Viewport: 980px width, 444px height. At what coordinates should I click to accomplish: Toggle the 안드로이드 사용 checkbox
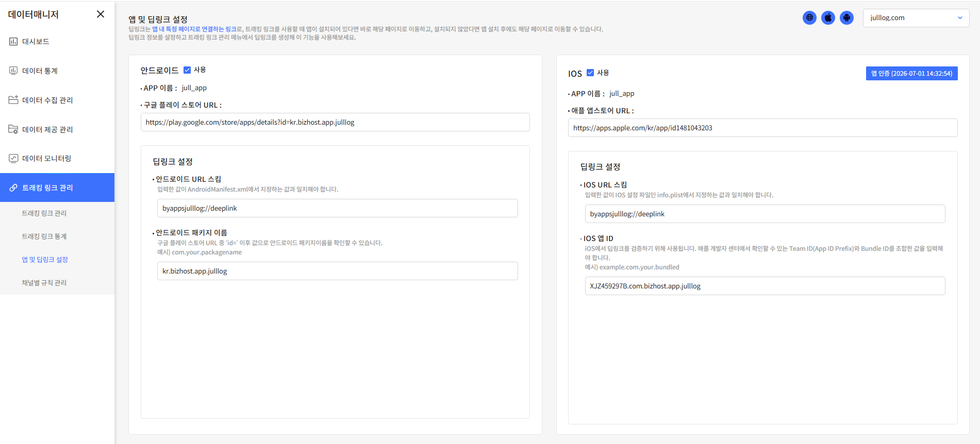point(187,70)
